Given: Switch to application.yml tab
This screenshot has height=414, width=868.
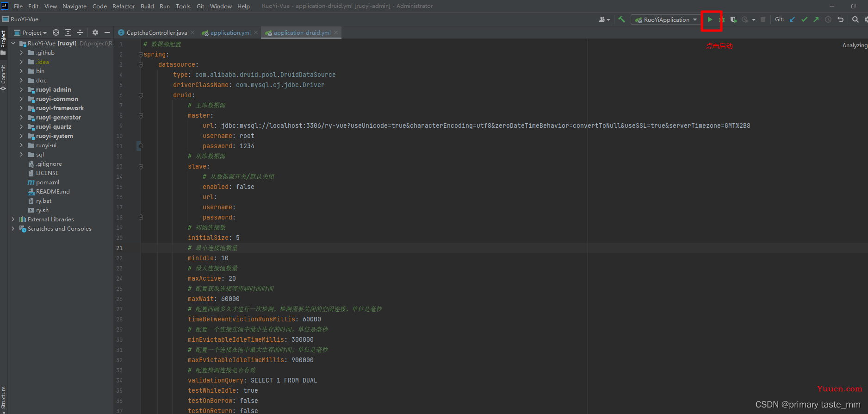Looking at the screenshot, I should 230,32.
